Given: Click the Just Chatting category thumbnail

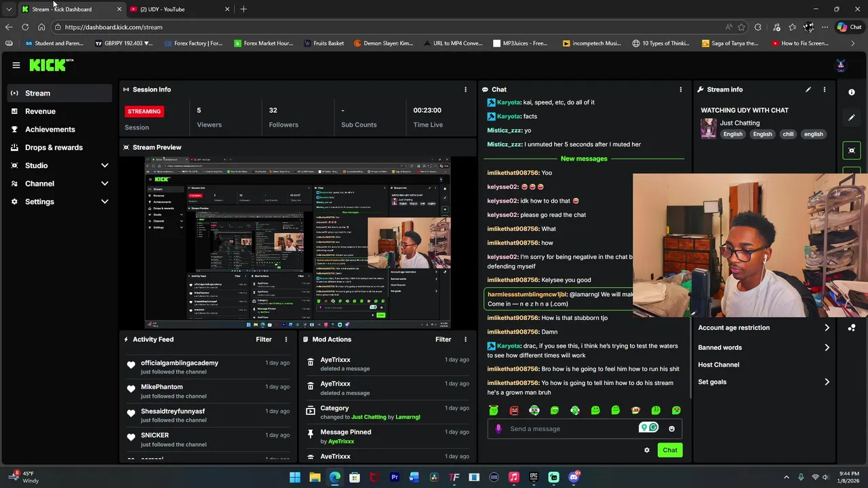Looking at the screenshot, I should (708, 128).
